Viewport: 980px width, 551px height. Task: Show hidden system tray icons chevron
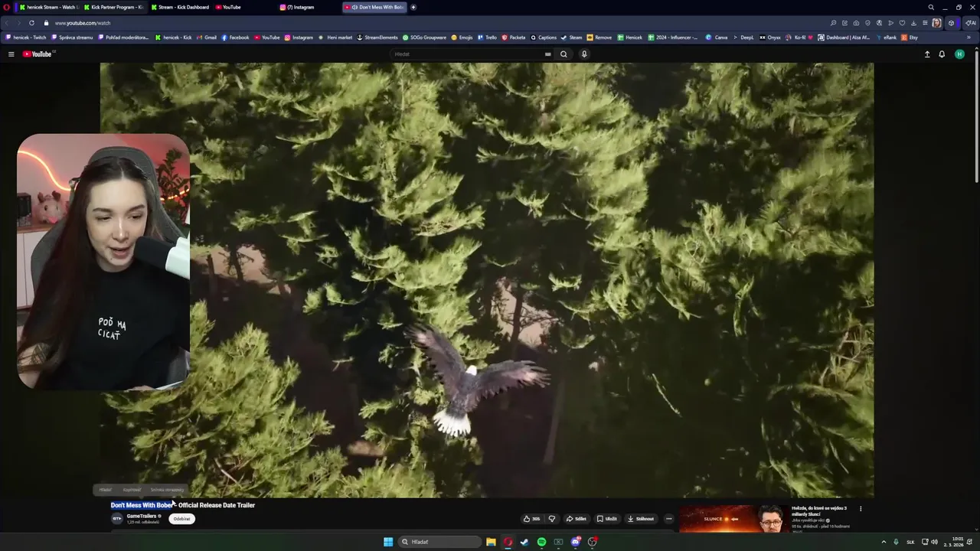click(884, 542)
